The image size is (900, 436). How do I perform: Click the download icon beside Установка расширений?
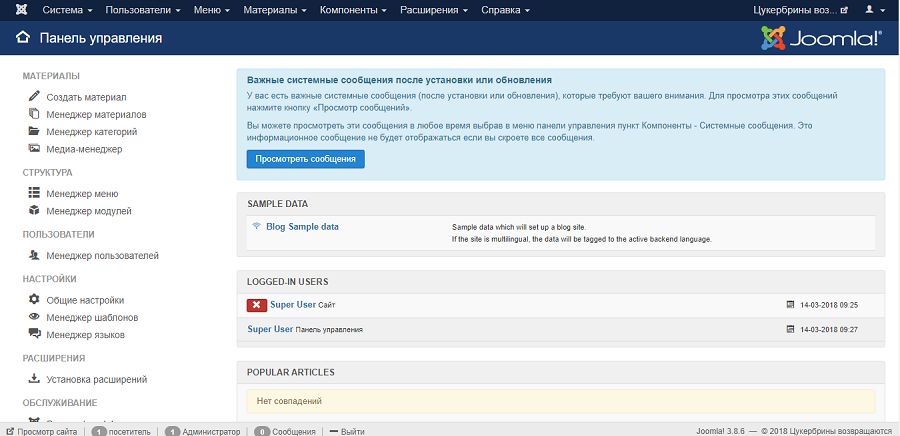[x=34, y=379]
